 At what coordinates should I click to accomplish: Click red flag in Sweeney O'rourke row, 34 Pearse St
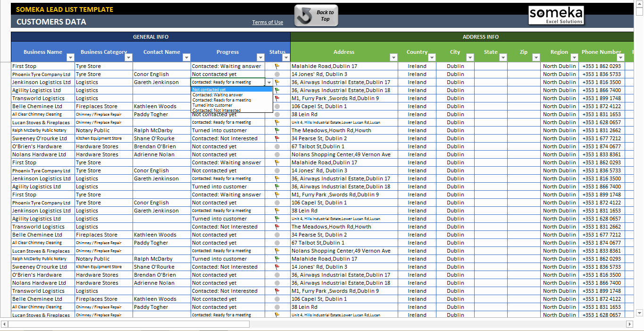tap(277, 138)
